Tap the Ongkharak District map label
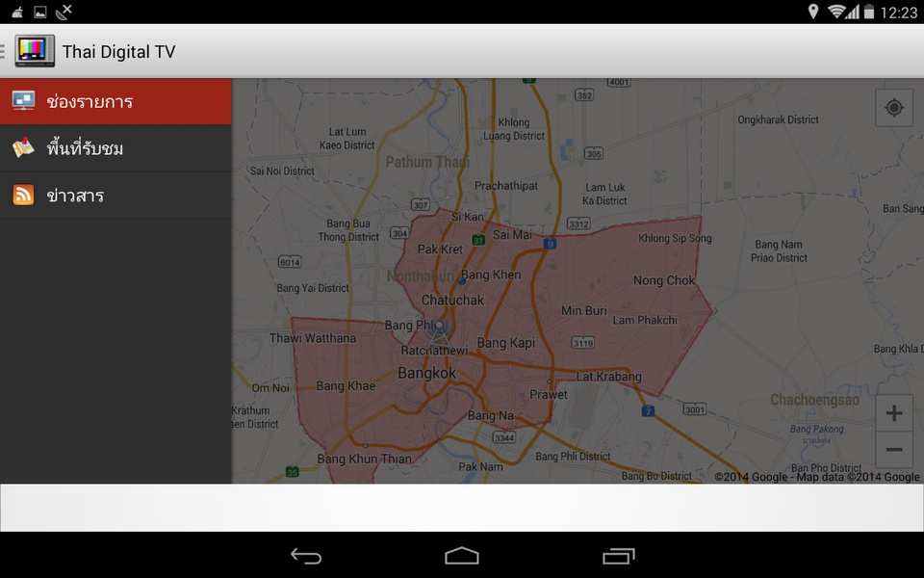This screenshot has width=924, height=578. (x=778, y=119)
